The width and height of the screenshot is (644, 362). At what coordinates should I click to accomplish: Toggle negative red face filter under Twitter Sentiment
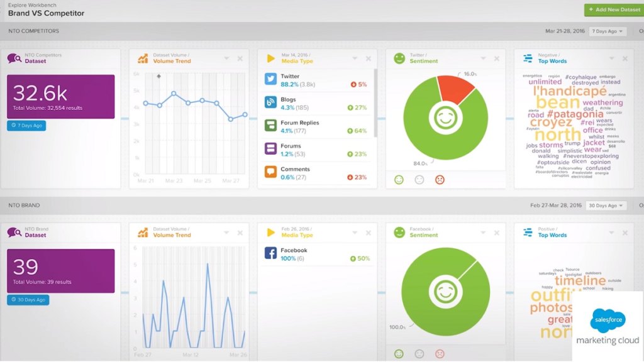(x=440, y=180)
